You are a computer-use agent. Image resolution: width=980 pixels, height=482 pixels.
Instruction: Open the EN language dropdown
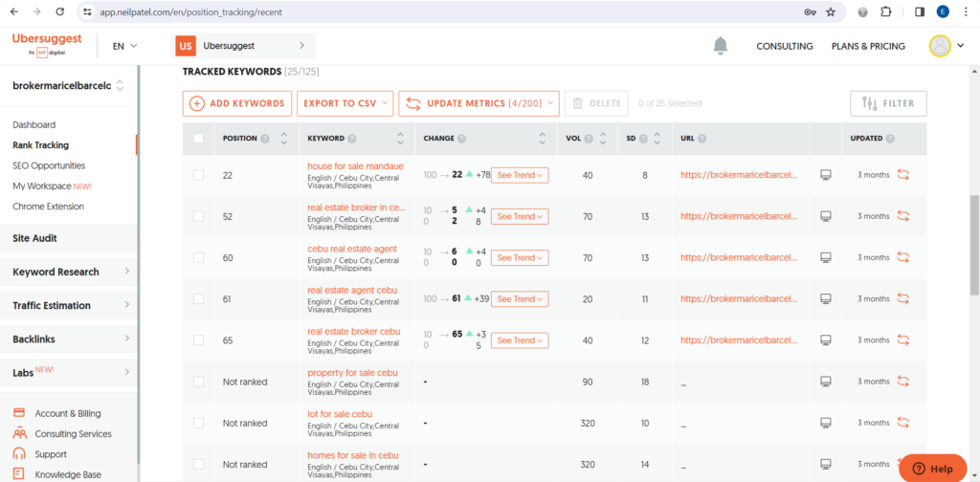(125, 46)
